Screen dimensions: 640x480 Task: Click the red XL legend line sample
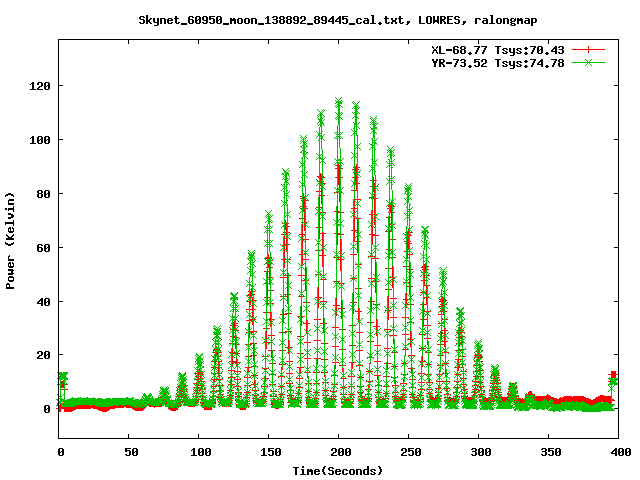tap(591, 49)
